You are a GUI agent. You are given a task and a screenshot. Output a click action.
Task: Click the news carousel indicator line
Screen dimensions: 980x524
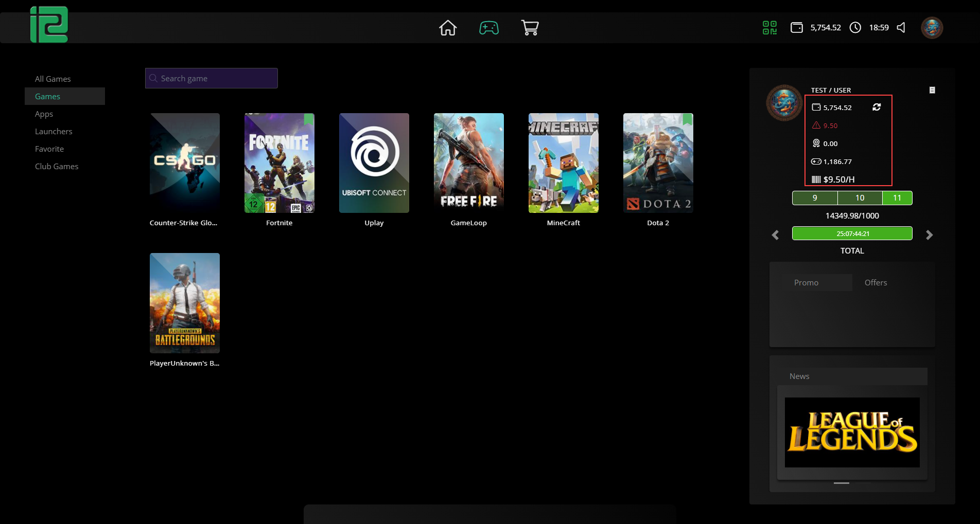pyautogui.click(x=842, y=483)
